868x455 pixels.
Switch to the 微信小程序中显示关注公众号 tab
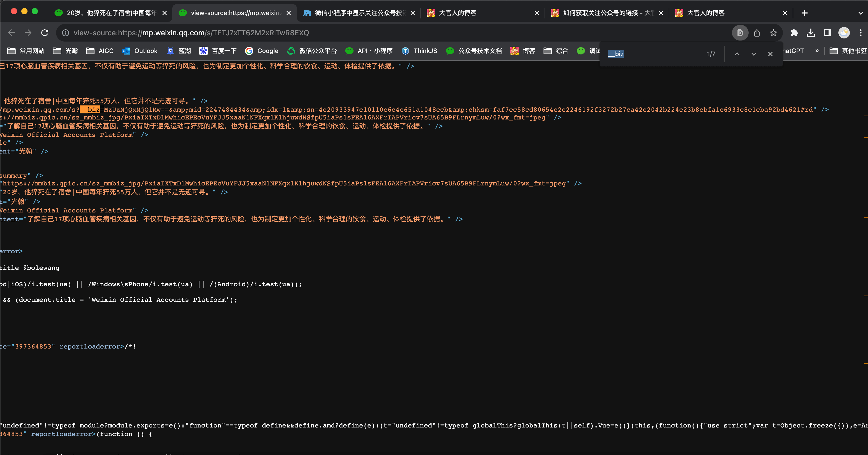(359, 13)
